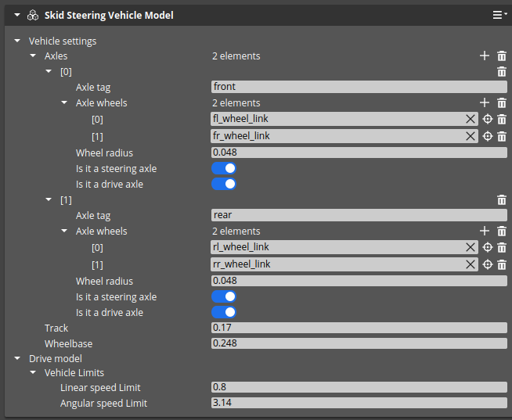
Task: Pick entity target for fr_wheel_link
Action: [x=487, y=136]
